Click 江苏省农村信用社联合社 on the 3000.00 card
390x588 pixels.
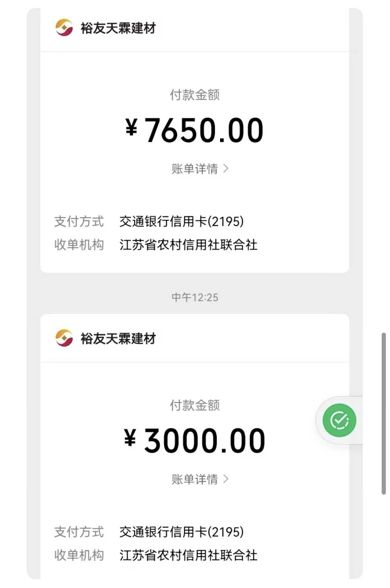click(188, 555)
